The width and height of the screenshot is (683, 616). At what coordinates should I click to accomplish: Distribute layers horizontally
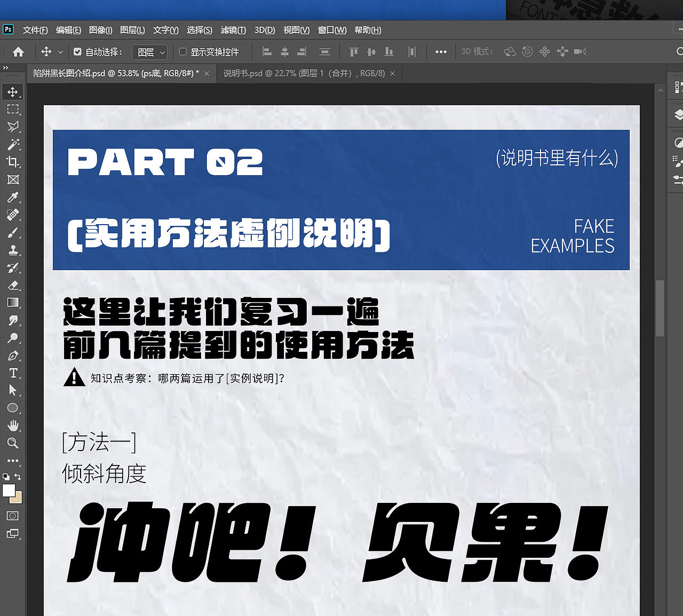click(x=412, y=52)
